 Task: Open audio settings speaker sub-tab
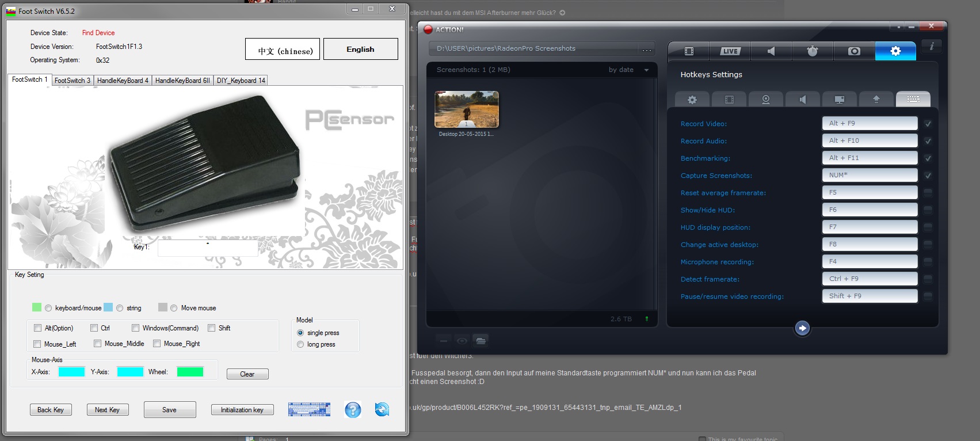click(803, 100)
